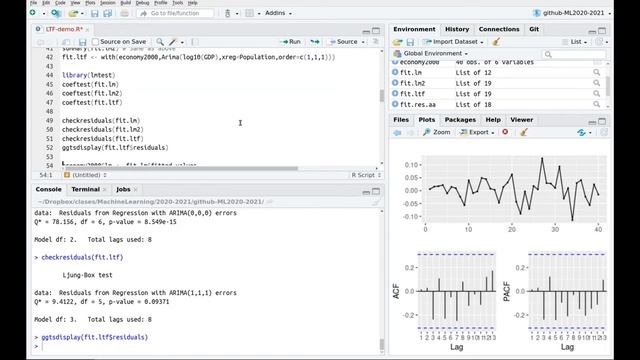Select the Connections tab
The width and height of the screenshot is (640, 360).
tap(499, 29)
